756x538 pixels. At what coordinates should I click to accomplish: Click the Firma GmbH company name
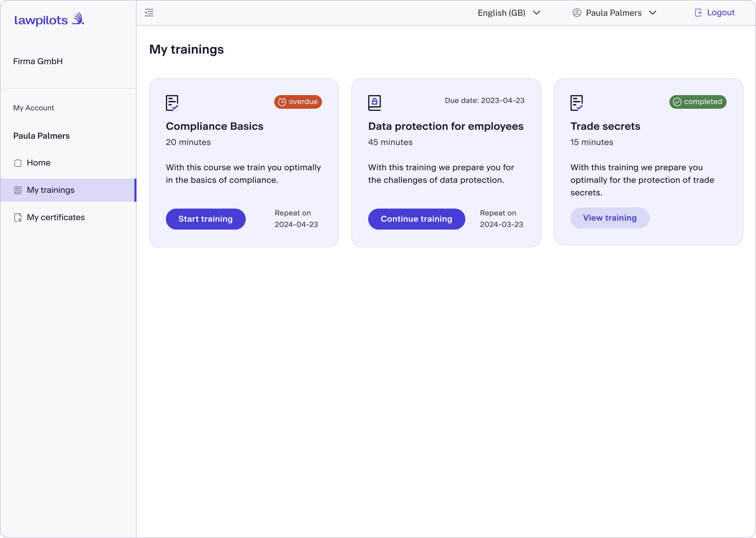38,61
